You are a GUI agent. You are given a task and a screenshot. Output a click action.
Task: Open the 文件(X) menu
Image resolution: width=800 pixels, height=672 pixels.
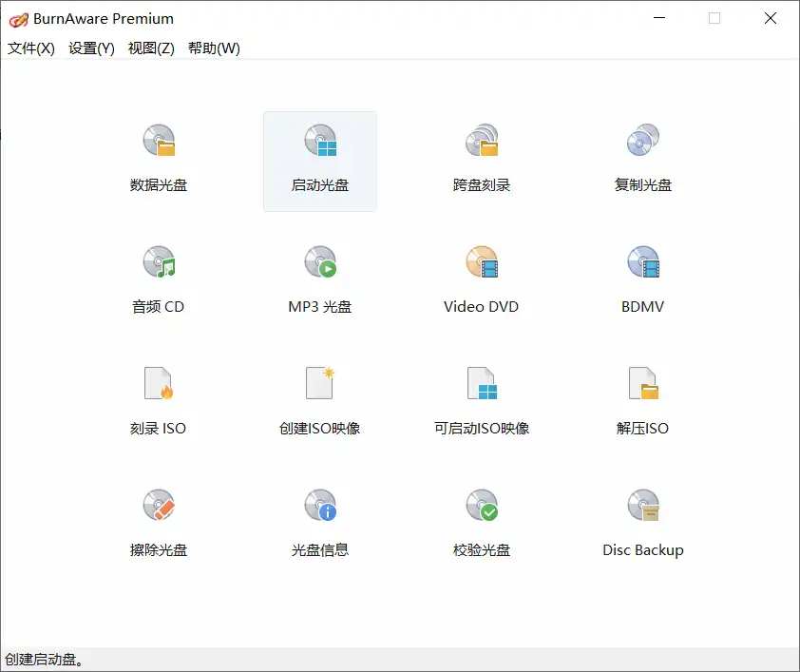pos(31,48)
